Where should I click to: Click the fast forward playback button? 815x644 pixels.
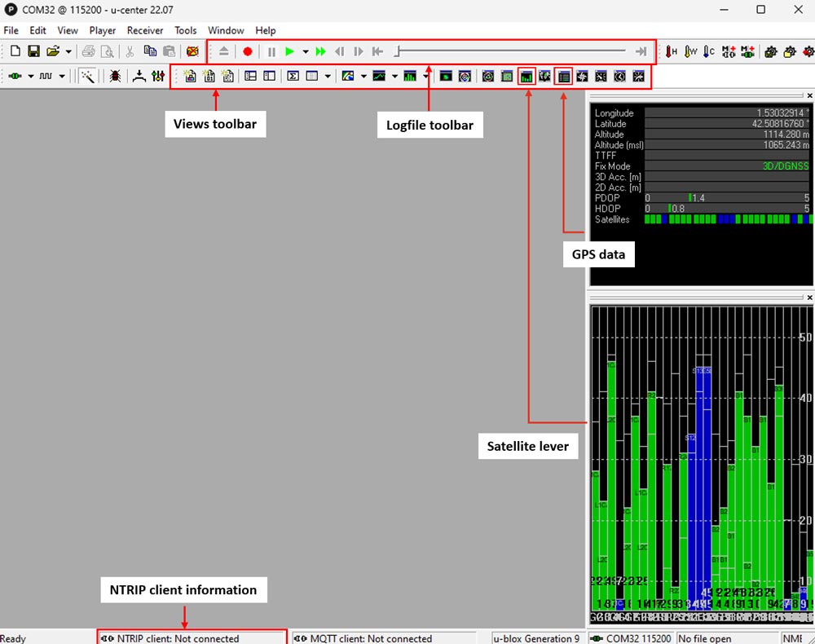point(321,51)
